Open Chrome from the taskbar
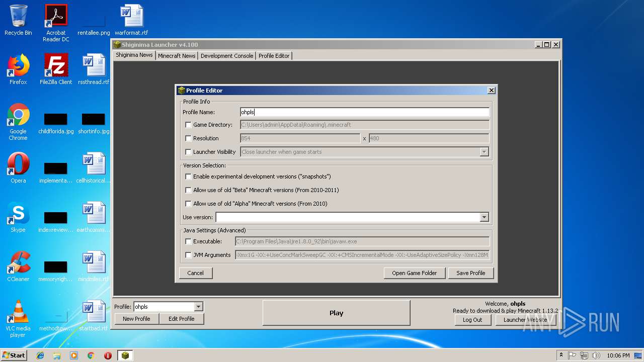Viewport: 644px width, 362px height. 91,355
